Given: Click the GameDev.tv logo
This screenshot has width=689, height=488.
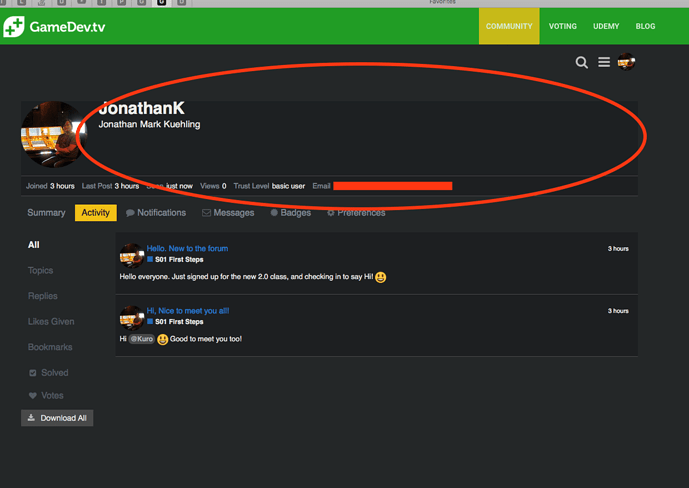Looking at the screenshot, I should coord(54,27).
